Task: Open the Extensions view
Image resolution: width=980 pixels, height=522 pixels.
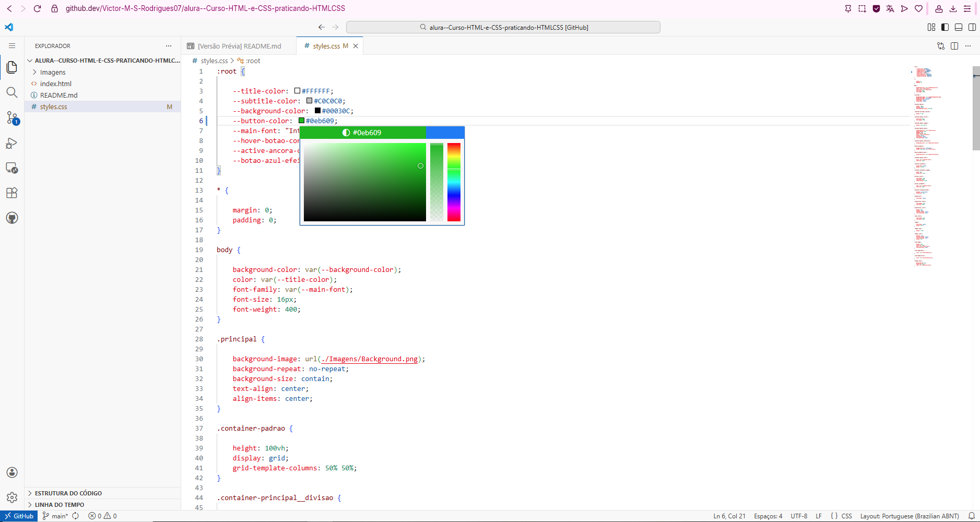Action: click(x=11, y=193)
